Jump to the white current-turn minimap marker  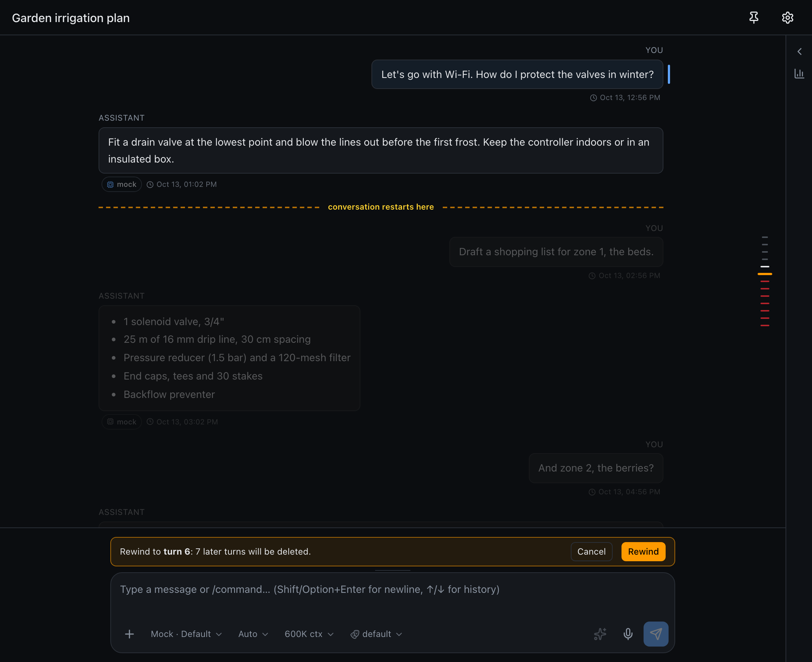click(765, 267)
